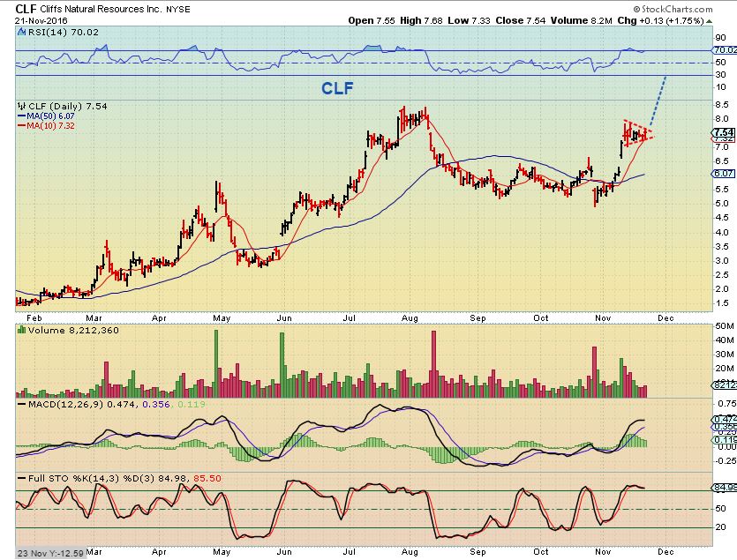Click the CLF (Daily) price bars icon

(21, 106)
